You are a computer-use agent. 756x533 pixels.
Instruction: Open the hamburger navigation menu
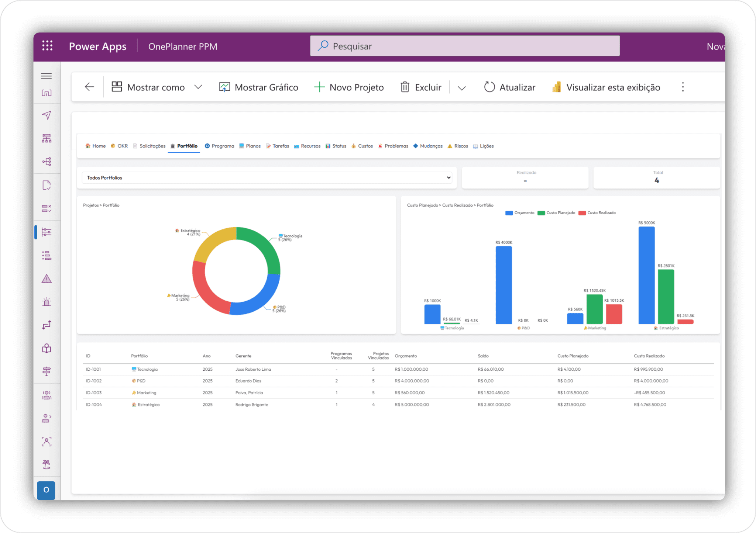pos(47,76)
